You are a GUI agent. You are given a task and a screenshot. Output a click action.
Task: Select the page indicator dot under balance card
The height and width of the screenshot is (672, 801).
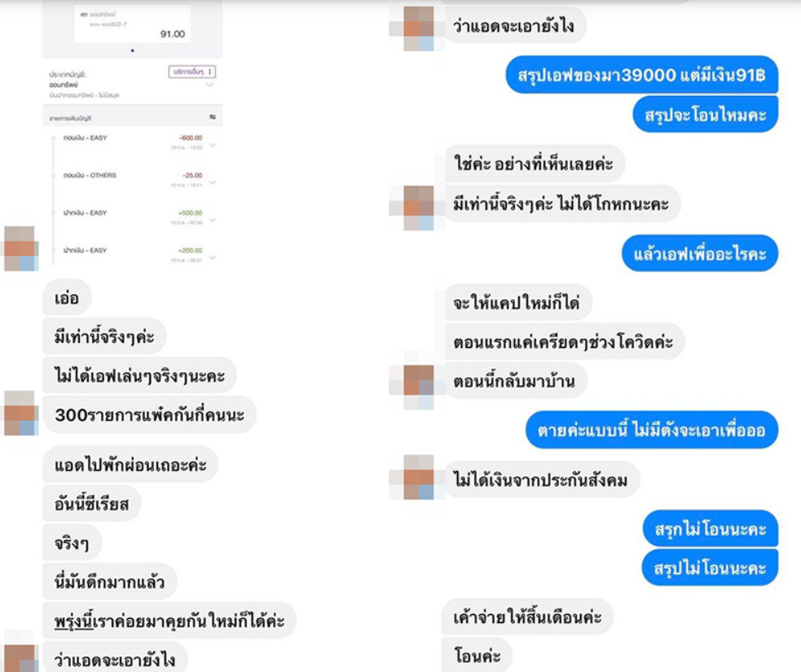132,51
